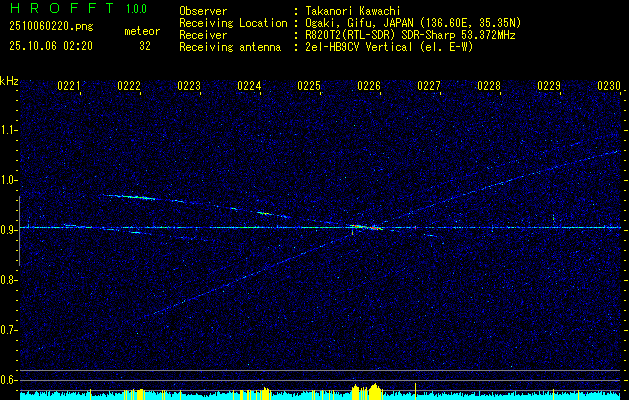Click the 0227 time marker

(x=429, y=86)
